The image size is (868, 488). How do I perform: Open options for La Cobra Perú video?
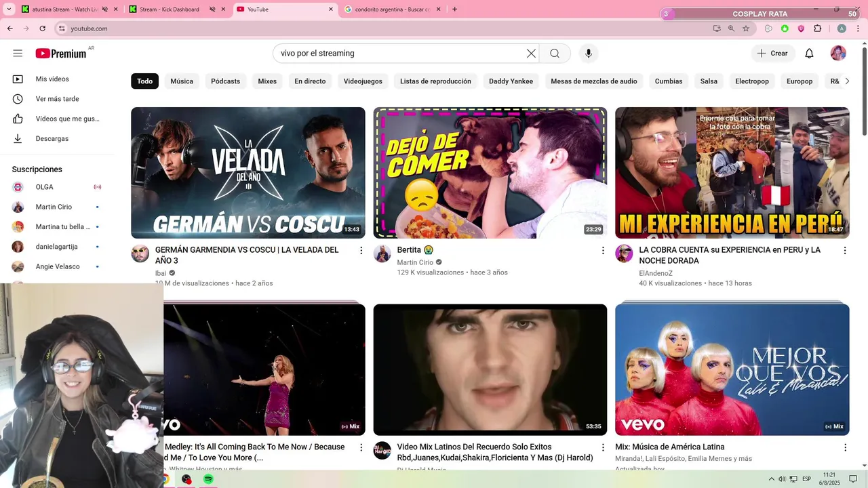[845, 251]
